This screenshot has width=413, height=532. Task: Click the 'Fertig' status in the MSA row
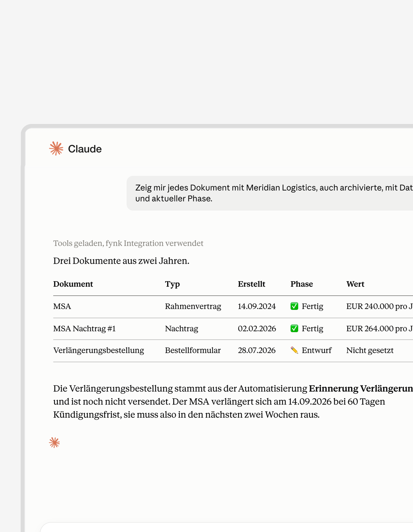point(312,306)
